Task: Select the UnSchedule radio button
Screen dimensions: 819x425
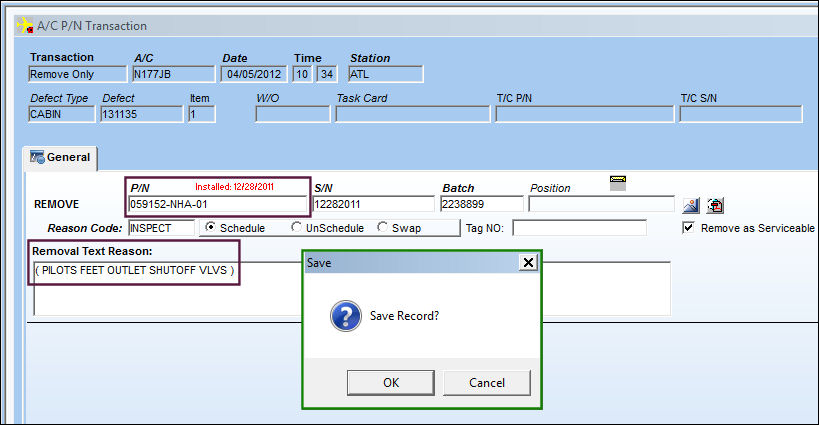Action: [296, 227]
